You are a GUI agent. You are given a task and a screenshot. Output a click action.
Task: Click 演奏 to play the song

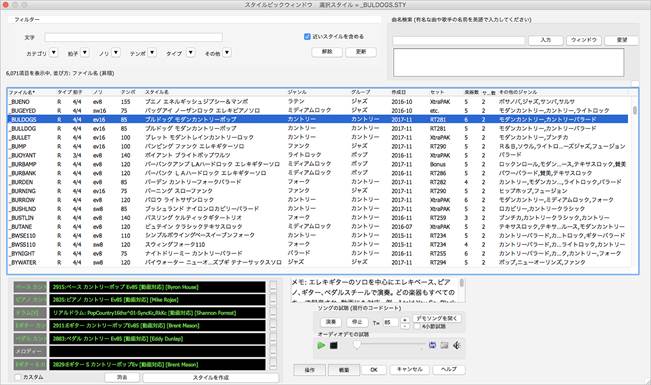coord(331,322)
